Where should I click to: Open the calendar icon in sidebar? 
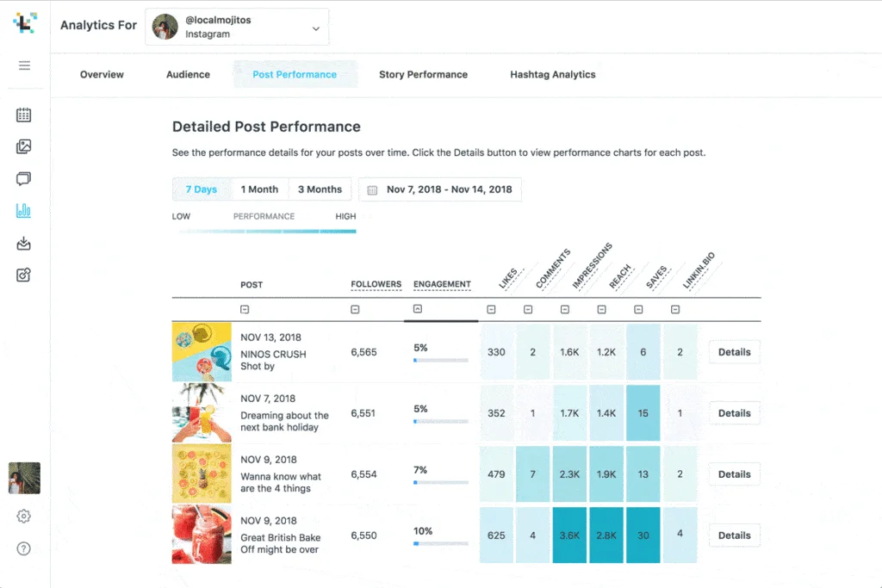pyautogui.click(x=24, y=115)
